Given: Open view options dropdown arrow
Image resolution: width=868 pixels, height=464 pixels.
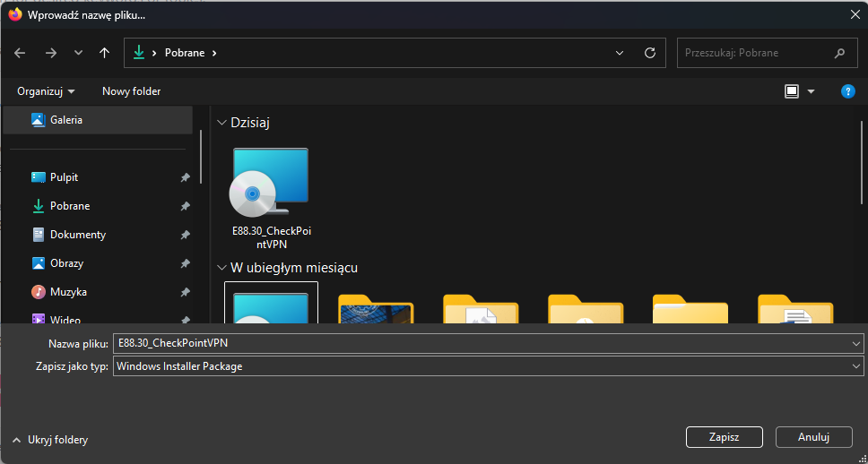Looking at the screenshot, I should pos(811,91).
